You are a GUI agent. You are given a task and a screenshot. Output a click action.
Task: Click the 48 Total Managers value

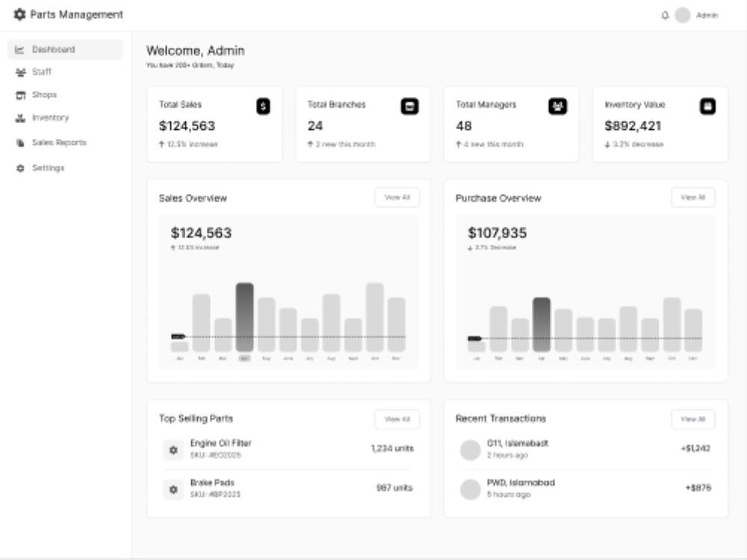464,125
